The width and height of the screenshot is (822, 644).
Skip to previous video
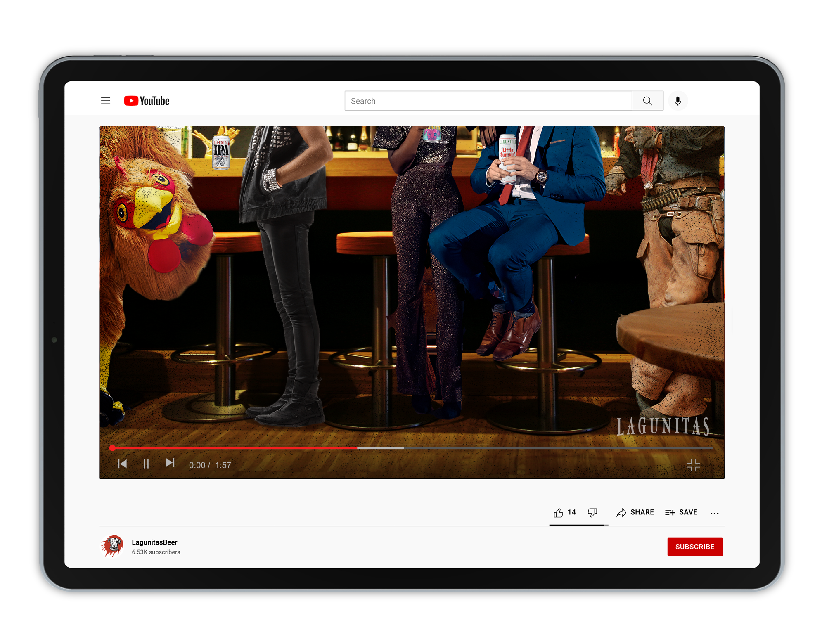(122, 464)
